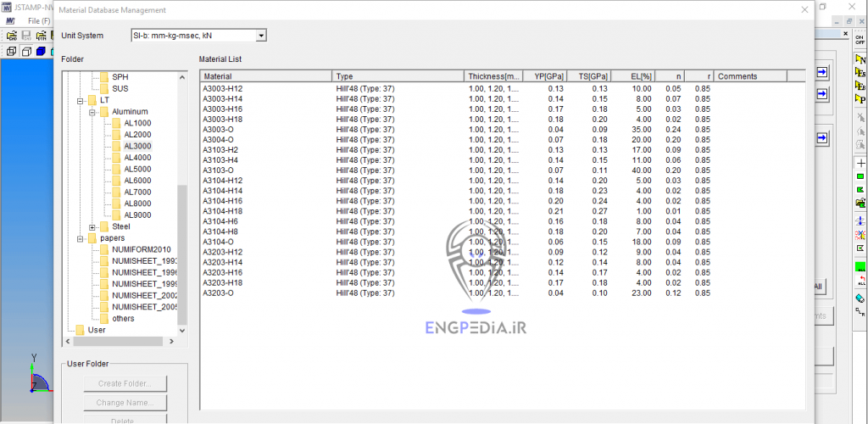This screenshot has height=424, width=868.
Task: Select the AL5000 folder in tree
Action: tap(137, 169)
